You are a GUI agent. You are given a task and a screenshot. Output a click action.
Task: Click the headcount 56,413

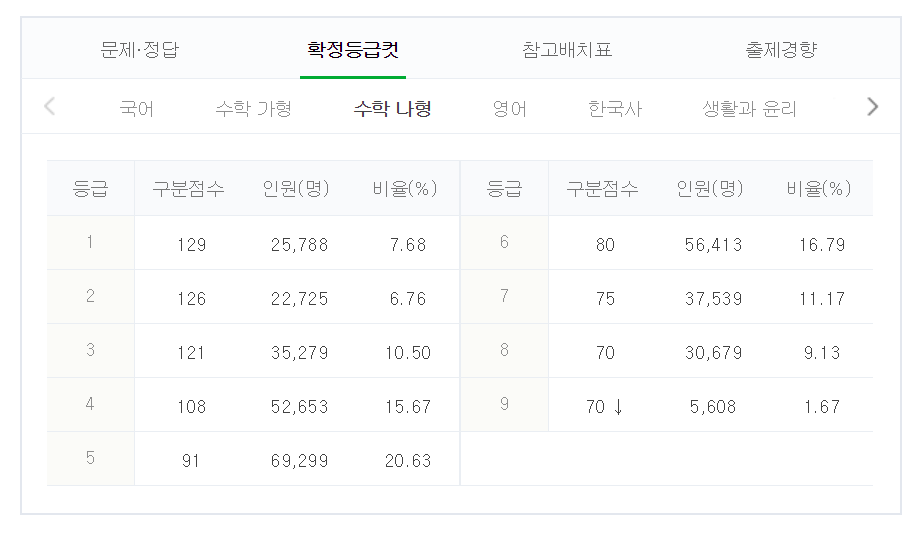[x=713, y=245]
